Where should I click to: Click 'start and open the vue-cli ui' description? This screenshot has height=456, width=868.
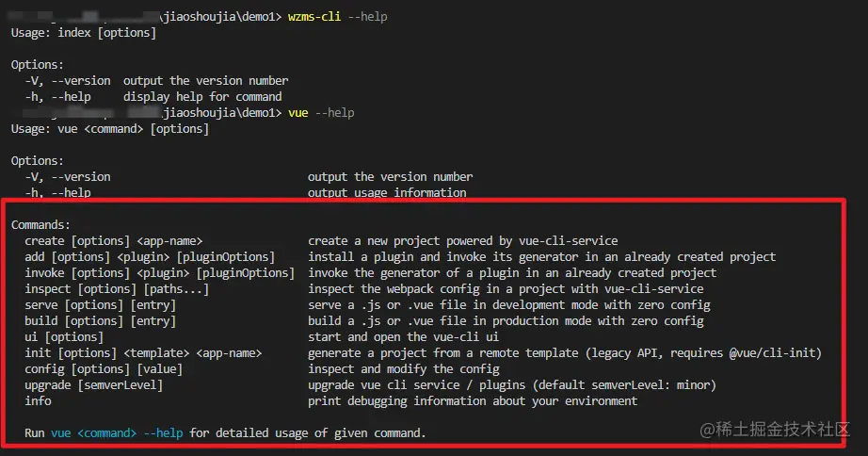(403, 337)
